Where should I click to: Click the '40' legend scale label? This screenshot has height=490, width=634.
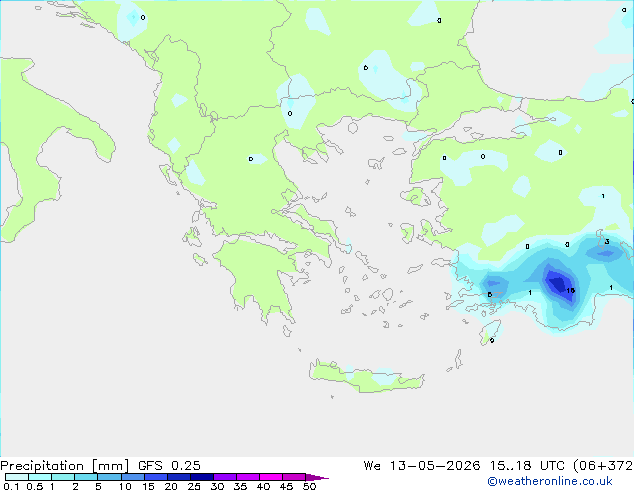263,486
